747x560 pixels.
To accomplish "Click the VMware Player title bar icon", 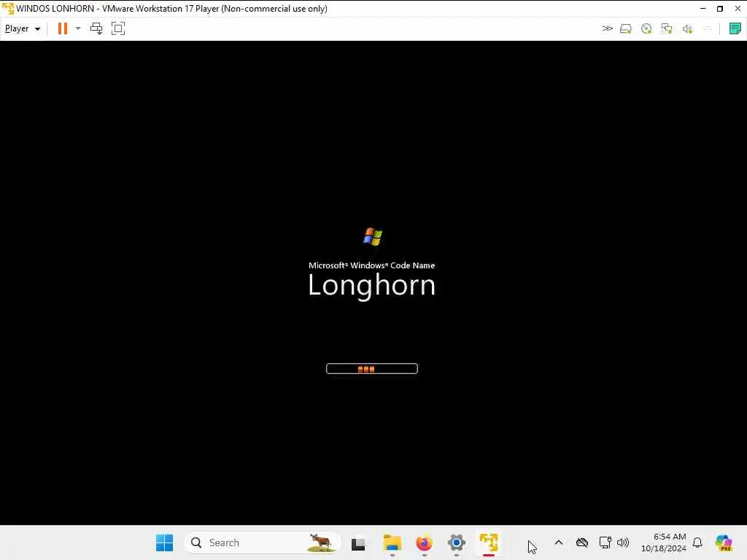I will click(x=7, y=9).
